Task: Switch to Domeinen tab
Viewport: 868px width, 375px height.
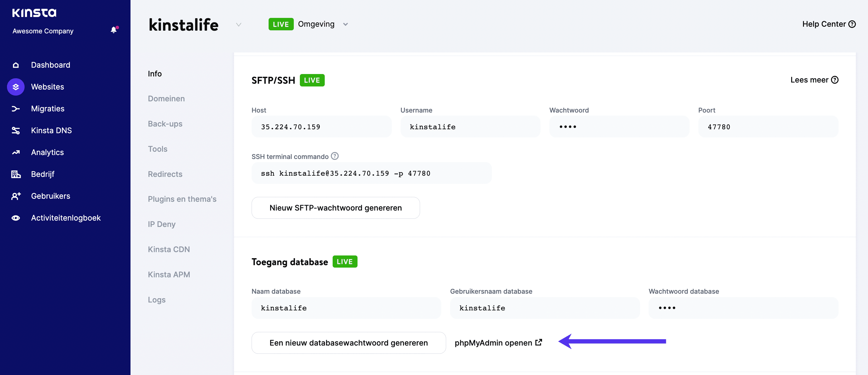Action: click(166, 99)
